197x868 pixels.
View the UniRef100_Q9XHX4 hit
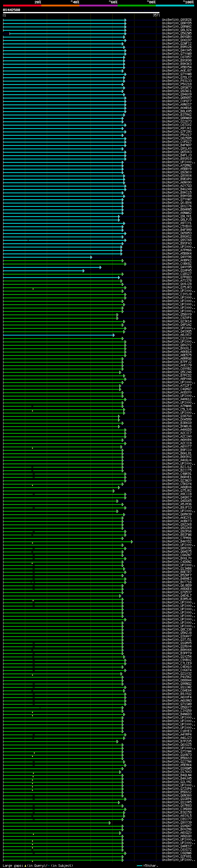(x=177, y=176)
